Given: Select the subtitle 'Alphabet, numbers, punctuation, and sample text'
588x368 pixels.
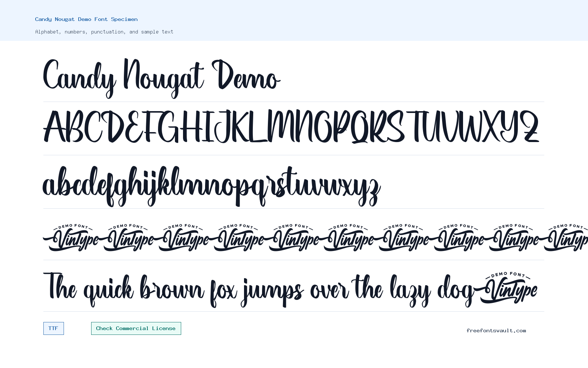Looking at the screenshot, I should click(104, 32).
